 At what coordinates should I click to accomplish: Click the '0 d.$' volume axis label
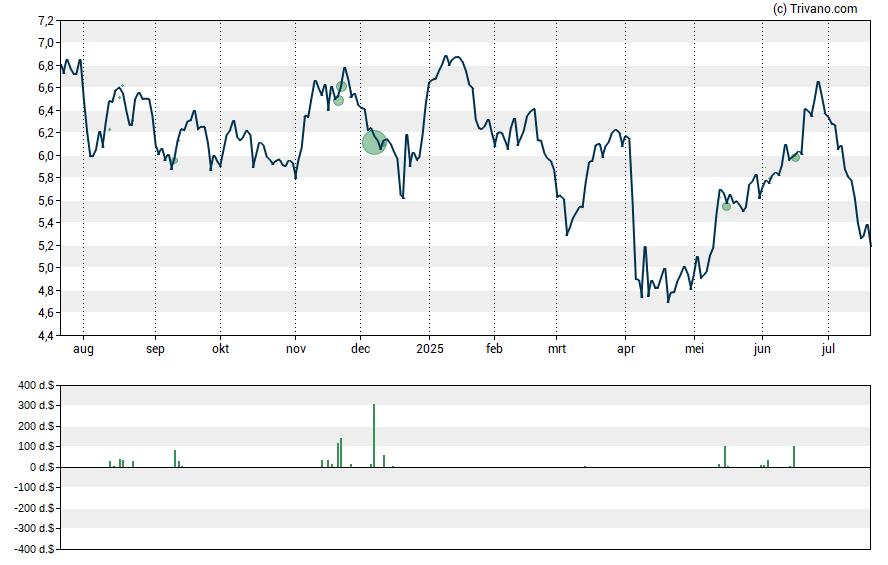(x=42, y=467)
